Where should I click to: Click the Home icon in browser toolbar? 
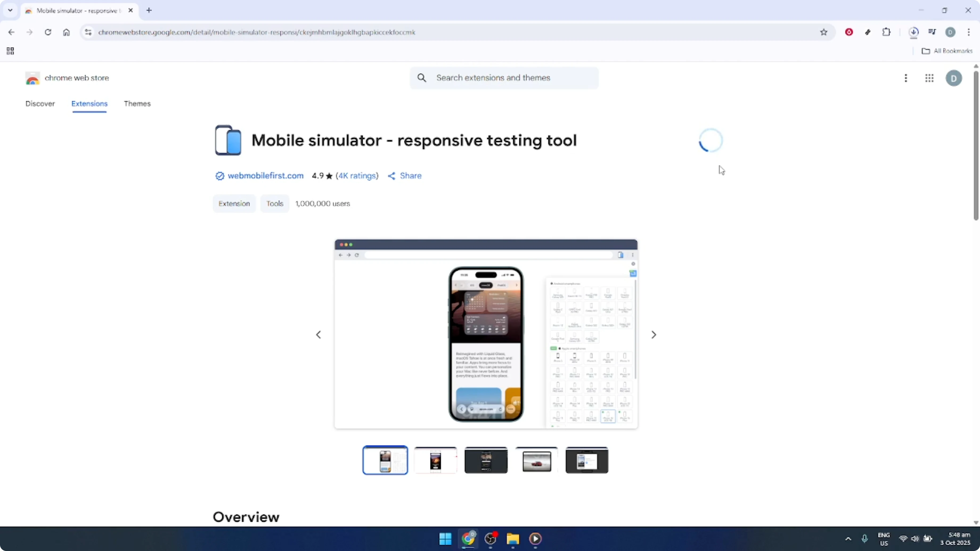point(66,32)
